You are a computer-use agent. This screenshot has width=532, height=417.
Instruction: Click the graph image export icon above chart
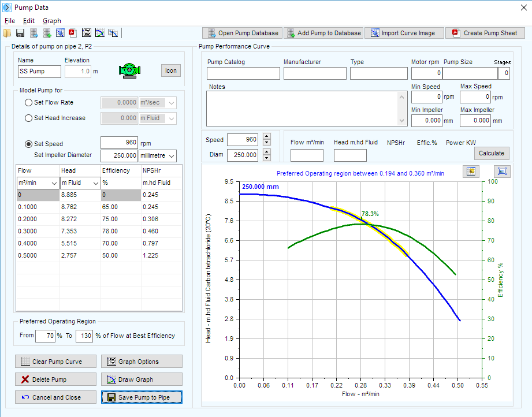coord(471,172)
